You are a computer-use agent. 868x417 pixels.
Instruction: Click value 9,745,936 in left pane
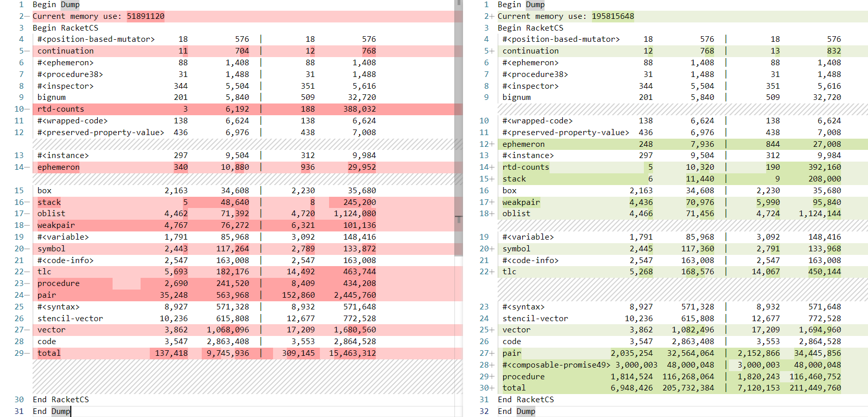tap(228, 353)
